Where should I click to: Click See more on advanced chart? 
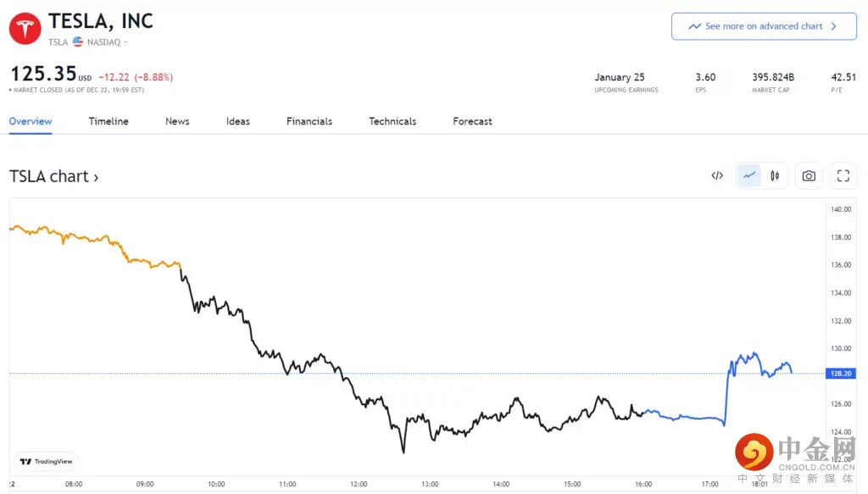coord(763,26)
